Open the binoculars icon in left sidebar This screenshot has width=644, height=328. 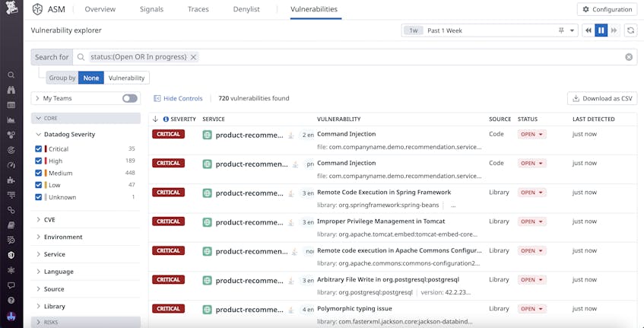point(11,90)
